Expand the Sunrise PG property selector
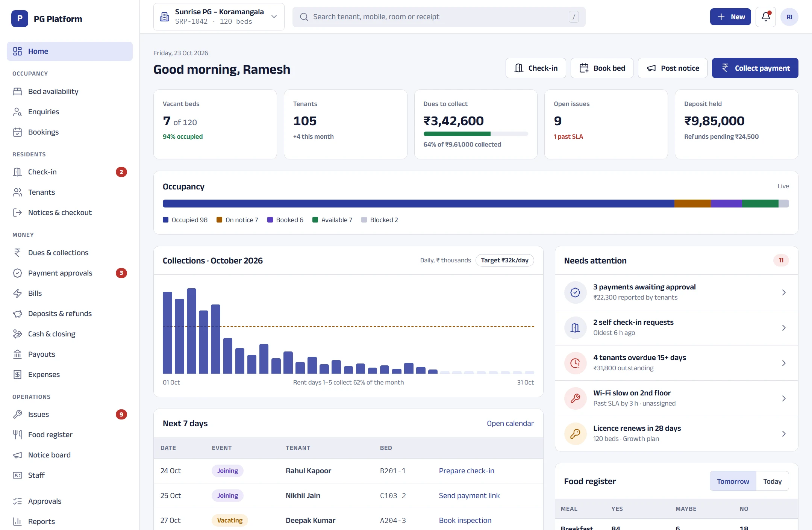The height and width of the screenshot is (530, 812). click(x=219, y=17)
